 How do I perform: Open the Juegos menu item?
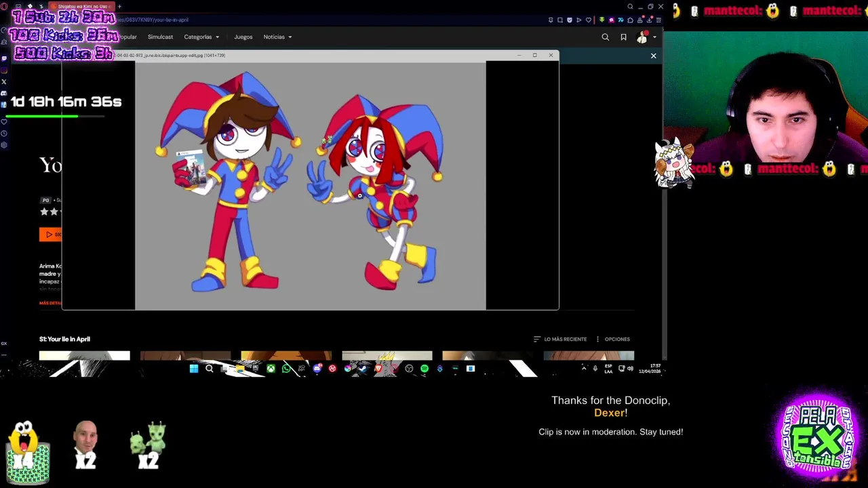(243, 37)
